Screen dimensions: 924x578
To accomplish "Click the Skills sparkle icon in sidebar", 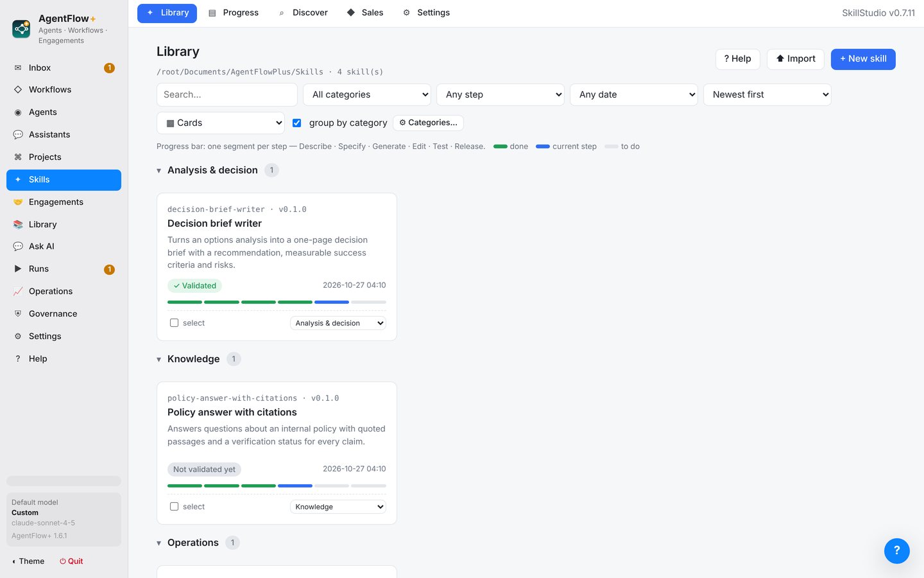I will [18, 179].
